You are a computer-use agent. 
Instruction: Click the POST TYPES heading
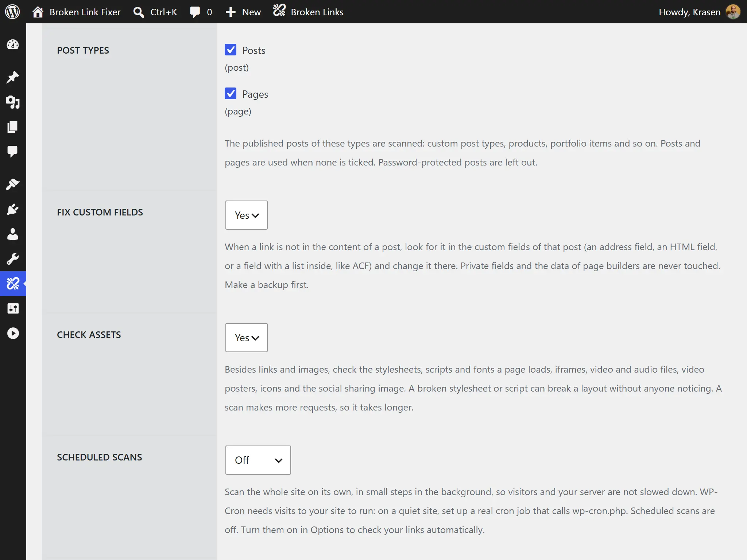click(x=83, y=50)
